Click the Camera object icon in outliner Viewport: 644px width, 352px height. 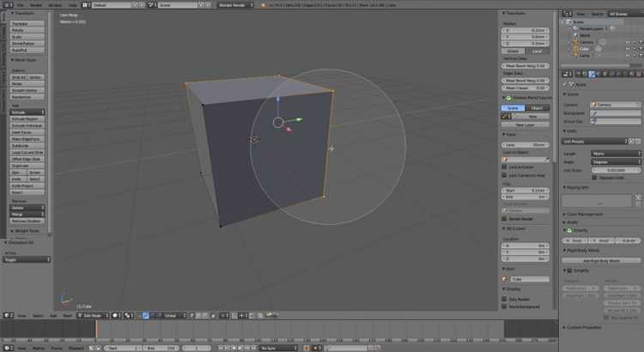575,42
